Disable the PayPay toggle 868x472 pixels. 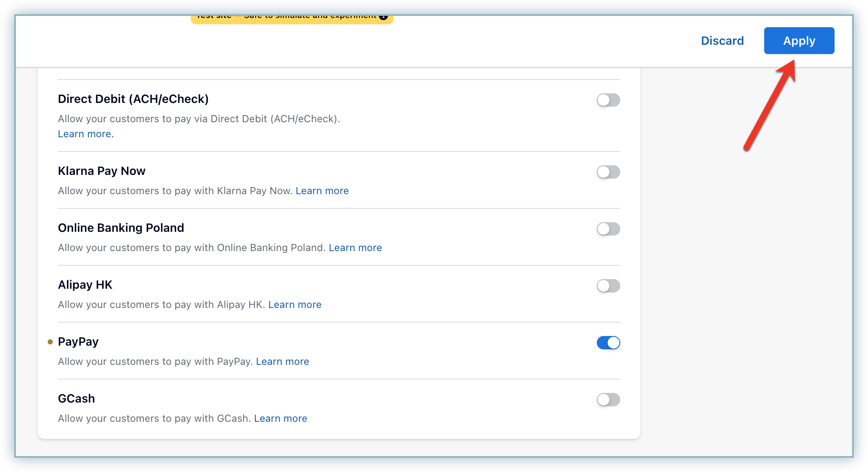point(608,343)
